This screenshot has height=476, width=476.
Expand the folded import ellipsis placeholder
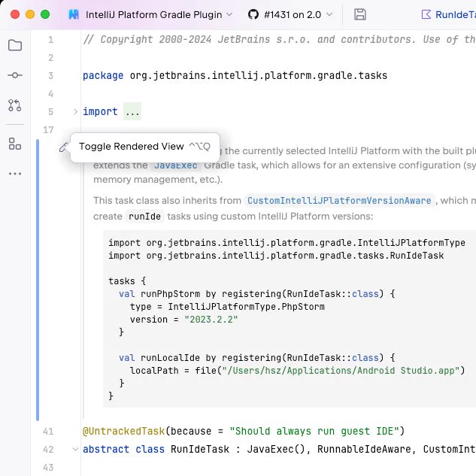tap(132, 112)
